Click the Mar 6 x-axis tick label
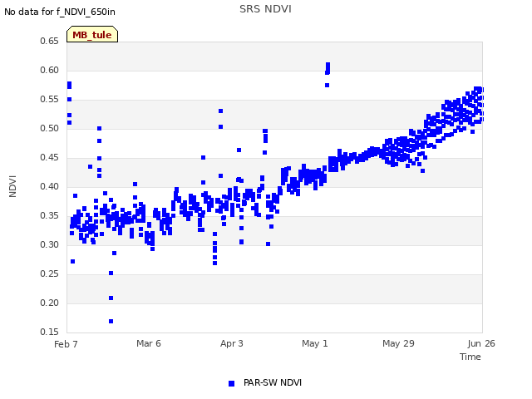The width and height of the screenshot is (532, 399). 149,343
